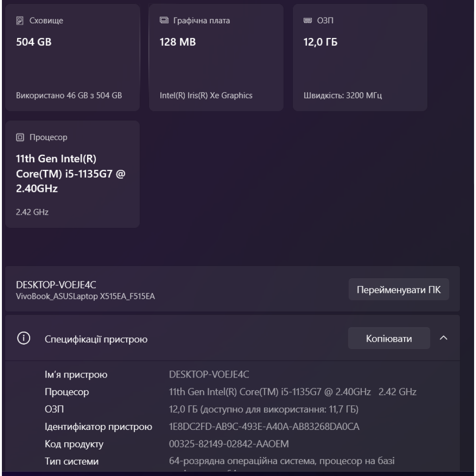Click the 'Використано 46 GB з 504 GB' text
Viewport: 476px width, 476px height.
pos(69,95)
